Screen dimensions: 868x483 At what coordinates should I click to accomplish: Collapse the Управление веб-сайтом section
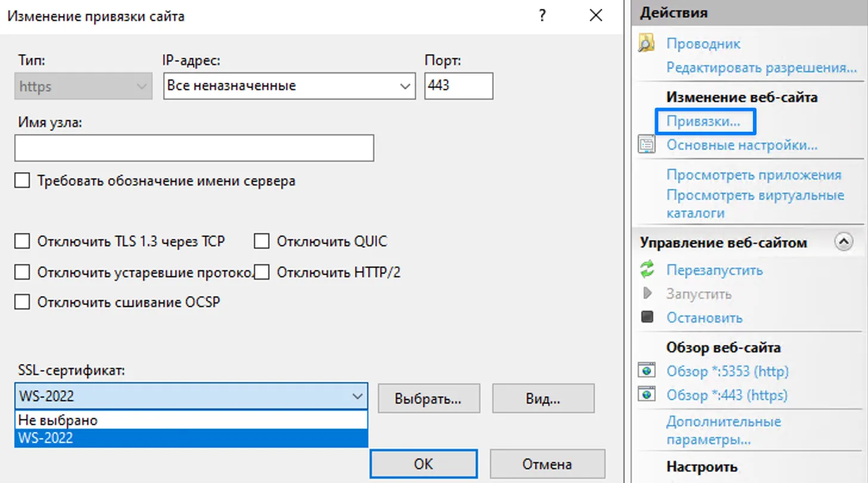(844, 241)
